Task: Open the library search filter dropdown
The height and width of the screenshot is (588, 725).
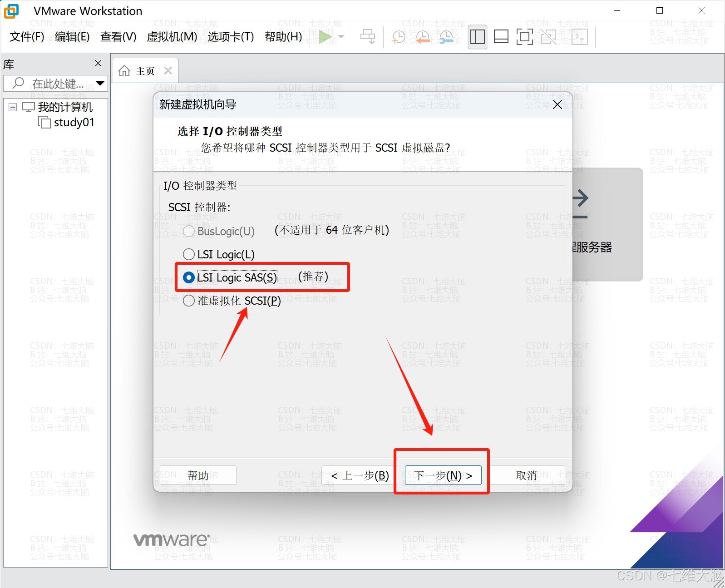Action: pyautogui.click(x=100, y=84)
